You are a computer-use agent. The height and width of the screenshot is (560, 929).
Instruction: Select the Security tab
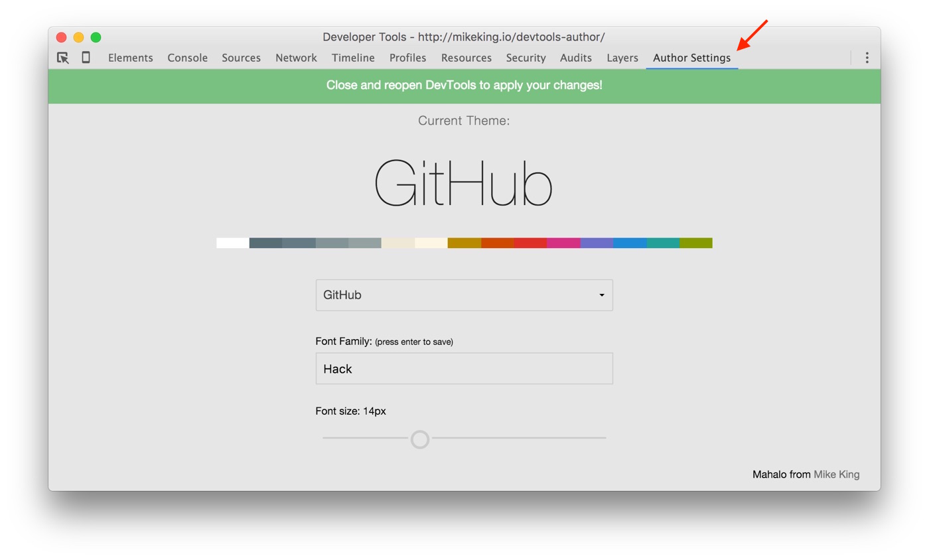point(526,58)
